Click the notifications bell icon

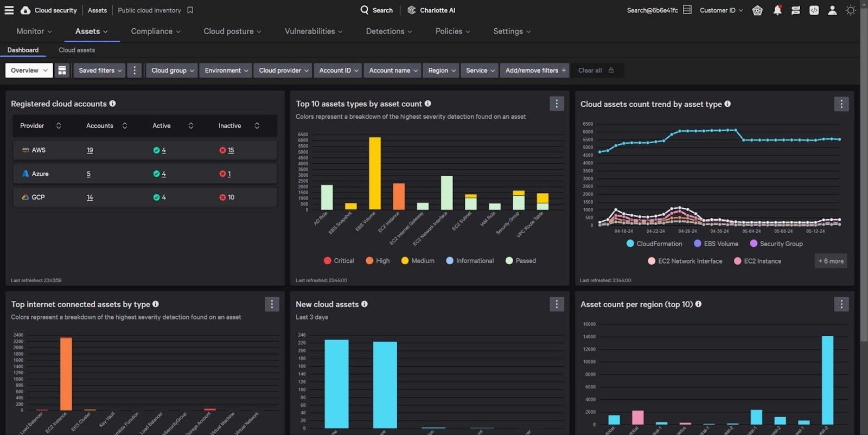coord(777,10)
